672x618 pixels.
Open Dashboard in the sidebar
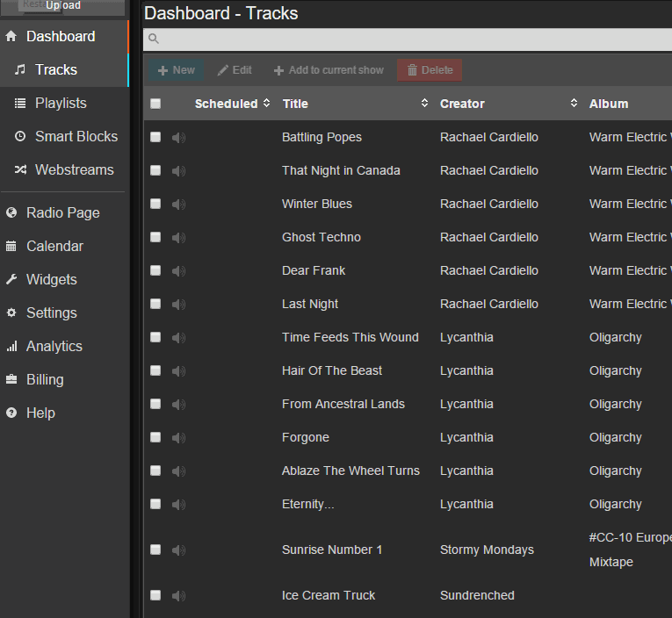tap(64, 36)
